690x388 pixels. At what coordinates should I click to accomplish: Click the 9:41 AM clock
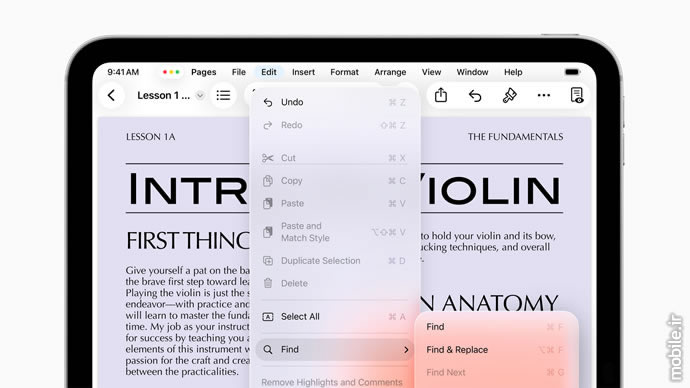(123, 72)
